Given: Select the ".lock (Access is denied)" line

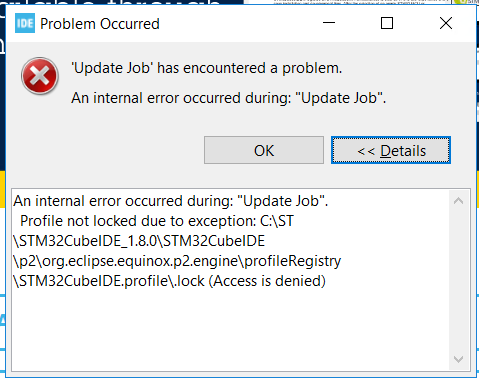Looking at the screenshot, I should pyautogui.click(x=169, y=281).
